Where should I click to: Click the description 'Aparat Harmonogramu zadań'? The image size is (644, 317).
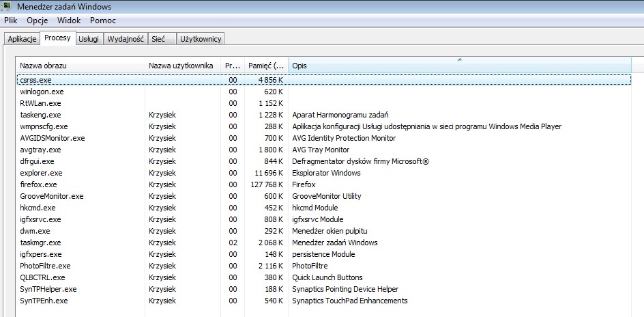coord(340,115)
